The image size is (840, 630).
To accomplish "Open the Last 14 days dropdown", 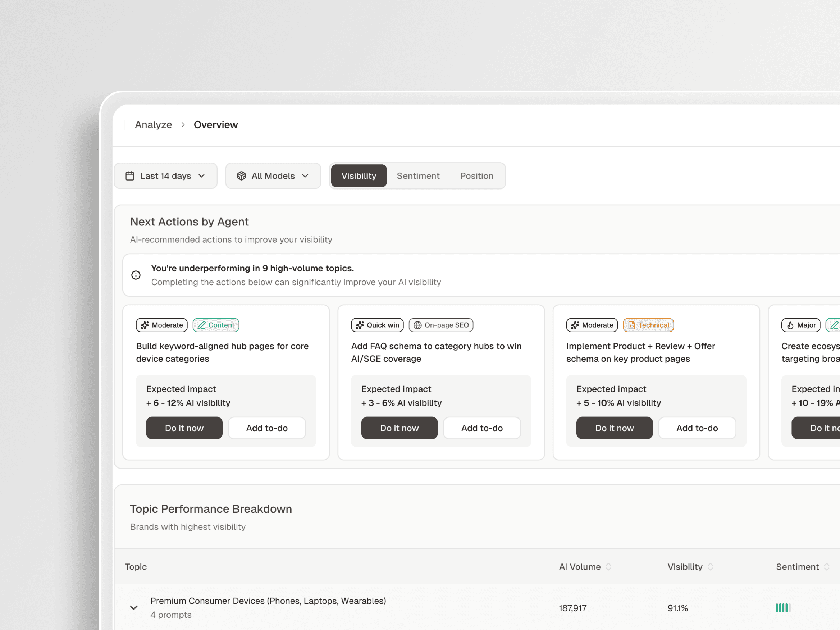I will pyautogui.click(x=165, y=176).
